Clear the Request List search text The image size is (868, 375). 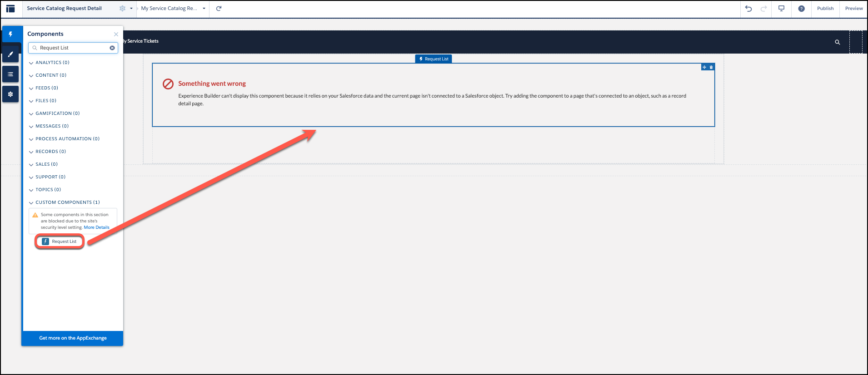112,48
